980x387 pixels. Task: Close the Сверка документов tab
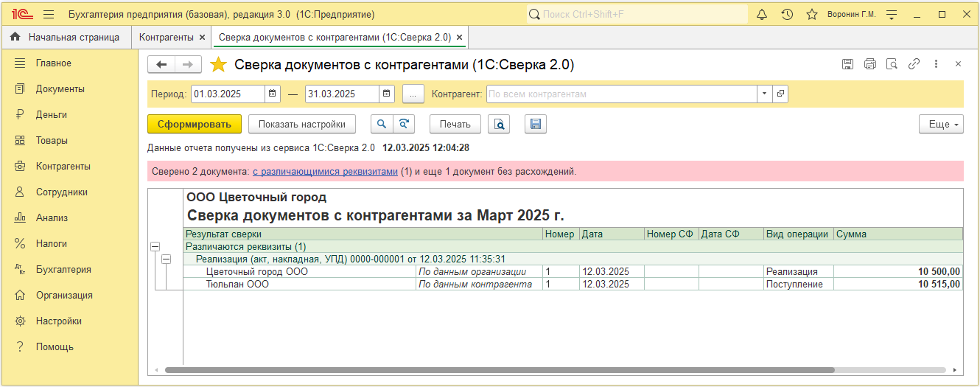pyautogui.click(x=460, y=37)
